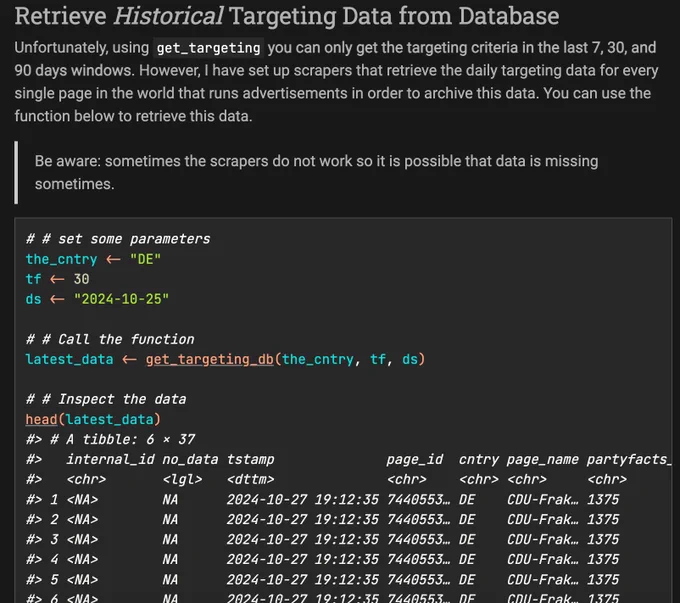
Task: Click the heading Retrieve Historical Targeting Data from Database
Action: pyautogui.click(x=287, y=16)
